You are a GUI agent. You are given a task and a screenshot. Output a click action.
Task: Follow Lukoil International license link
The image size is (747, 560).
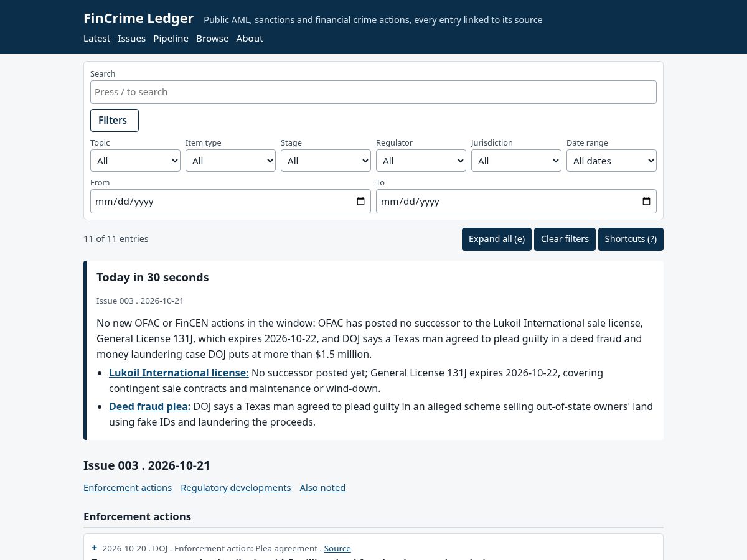(179, 373)
